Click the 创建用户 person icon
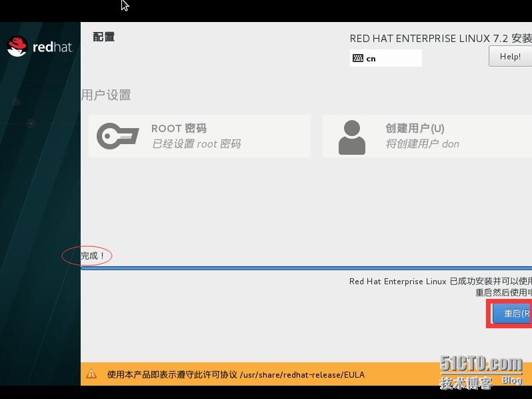Viewport: 532px width, 399px height. coord(352,137)
